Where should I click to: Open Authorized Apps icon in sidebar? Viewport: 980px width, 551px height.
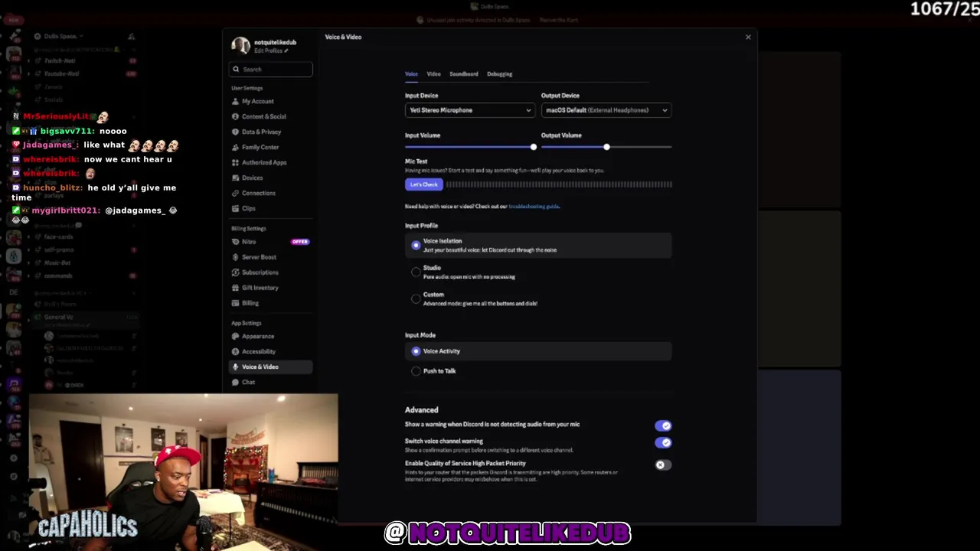235,162
